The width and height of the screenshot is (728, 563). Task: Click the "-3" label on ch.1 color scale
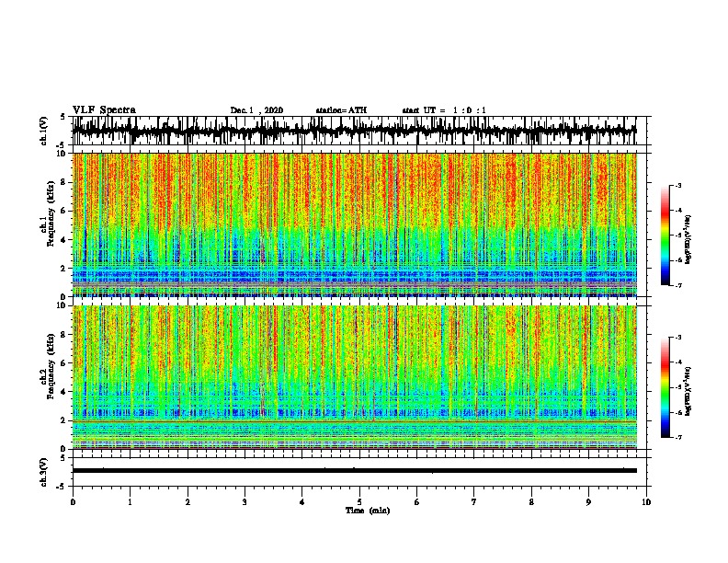[677, 185]
